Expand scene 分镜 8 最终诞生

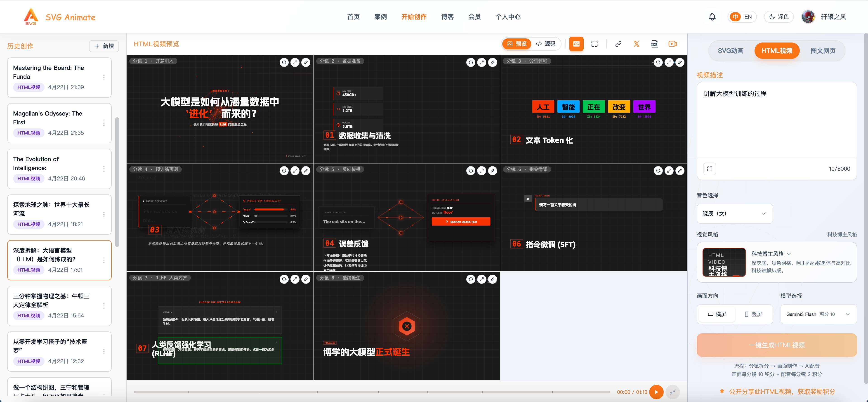pos(481,279)
